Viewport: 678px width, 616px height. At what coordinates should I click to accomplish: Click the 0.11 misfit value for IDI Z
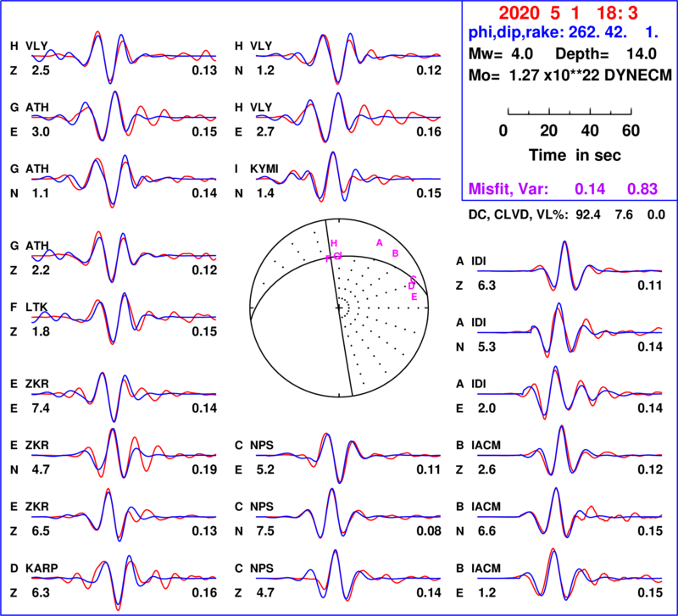pos(650,286)
